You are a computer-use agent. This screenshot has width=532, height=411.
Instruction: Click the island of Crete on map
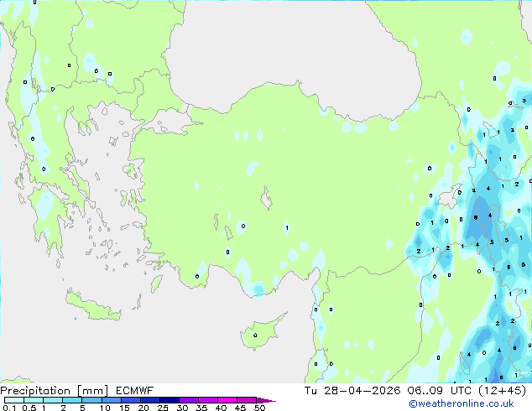tap(93, 307)
